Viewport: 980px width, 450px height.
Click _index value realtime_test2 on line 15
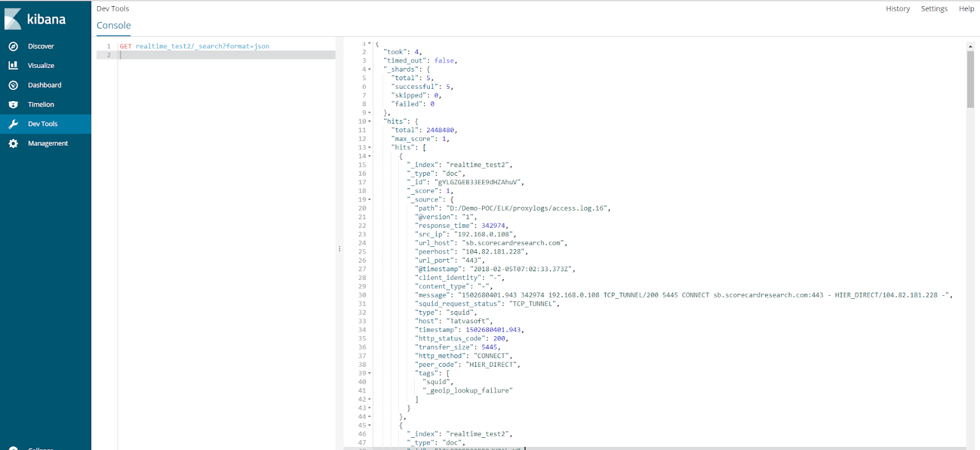click(x=478, y=165)
